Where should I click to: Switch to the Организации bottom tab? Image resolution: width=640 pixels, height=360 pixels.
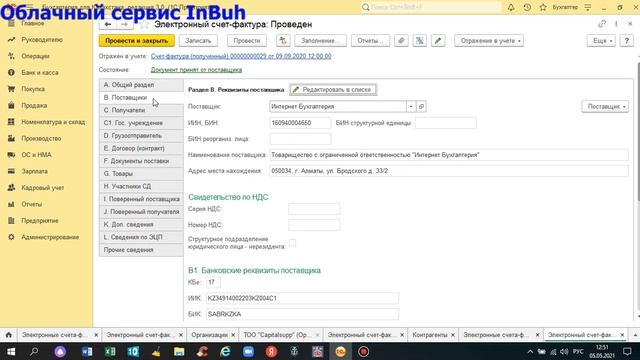coord(209,335)
